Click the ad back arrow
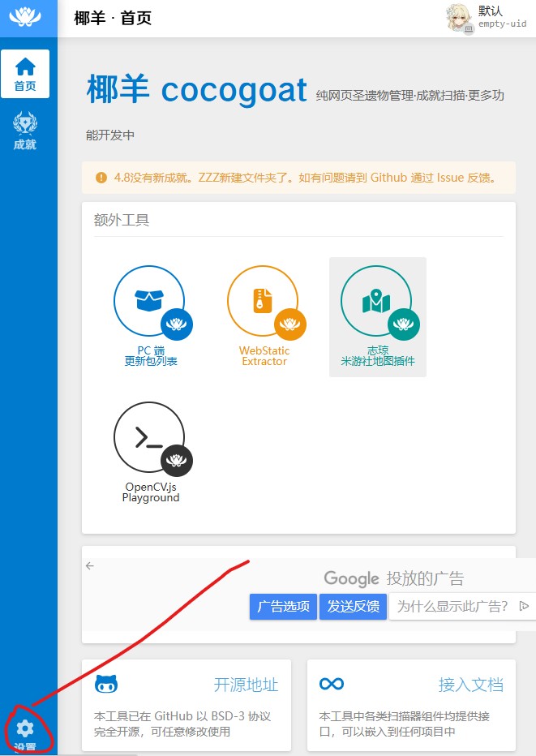 point(90,565)
